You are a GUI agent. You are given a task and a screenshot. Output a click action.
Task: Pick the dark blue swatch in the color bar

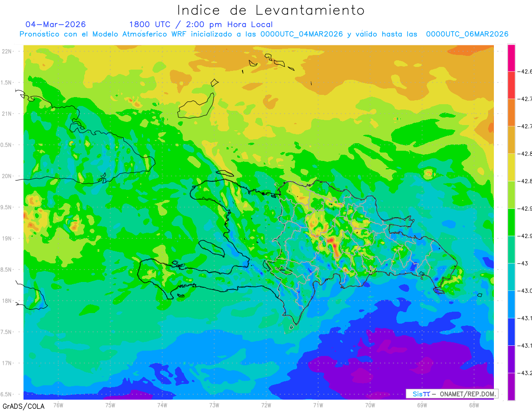pos(511,331)
